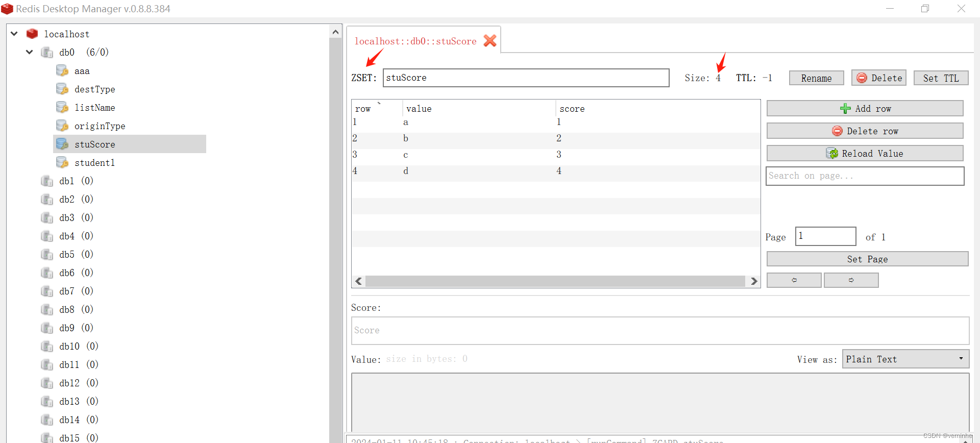Viewport: 980px width, 443px height.
Task: Click the db2 database icon
Action: coord(47,199)
